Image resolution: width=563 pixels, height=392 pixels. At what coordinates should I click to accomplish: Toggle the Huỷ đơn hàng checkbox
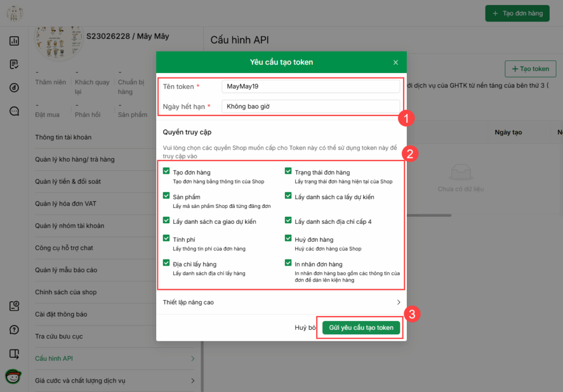click(x=288, y=239)
